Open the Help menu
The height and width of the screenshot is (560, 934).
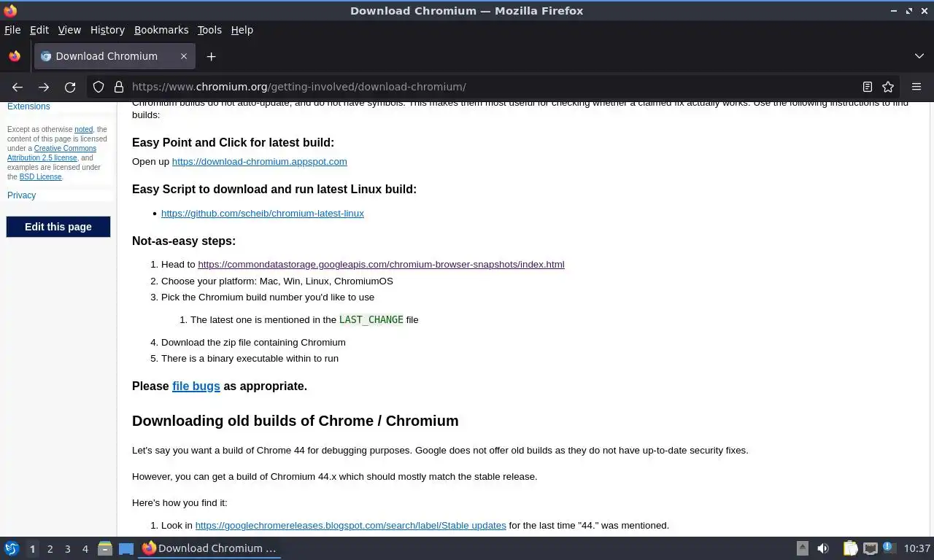(x=242, y=30)
